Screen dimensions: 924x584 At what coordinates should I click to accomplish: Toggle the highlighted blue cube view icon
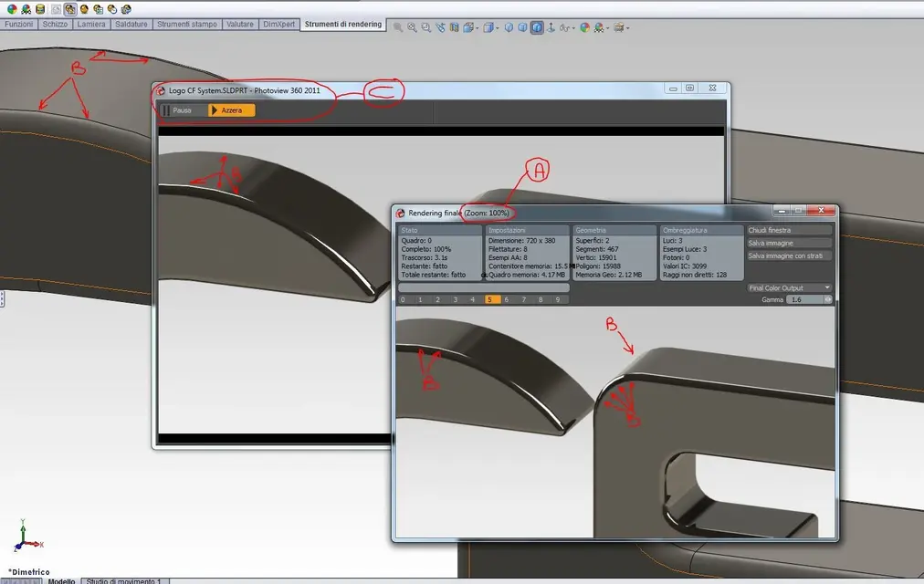click(x=537, y=27)
